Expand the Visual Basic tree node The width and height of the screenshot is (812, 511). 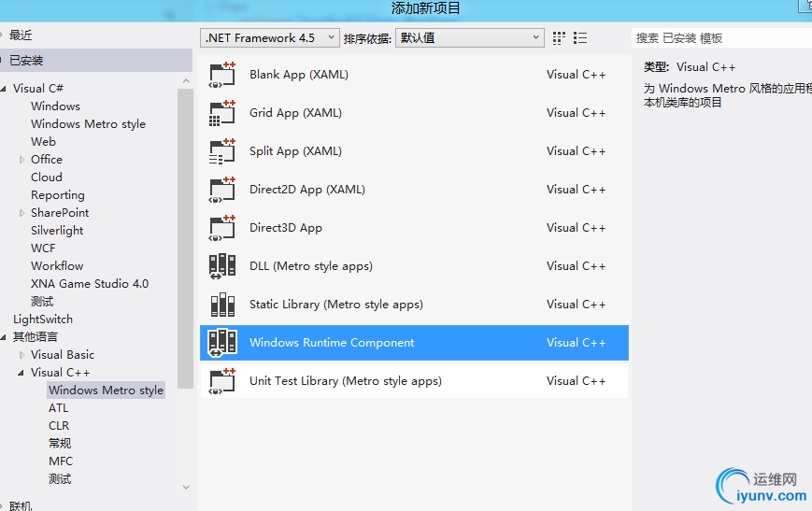click(21, 355)
